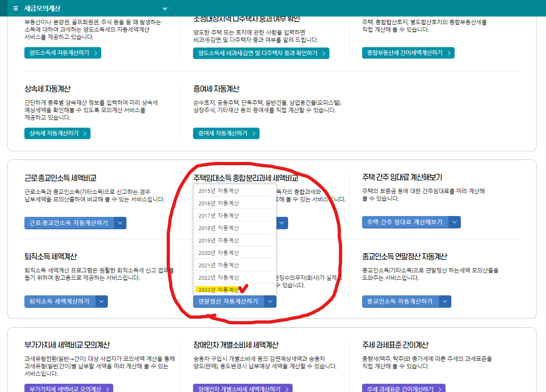
Task: Select highlighted 2023년 자동계산 option
Action: pos(215,289)
